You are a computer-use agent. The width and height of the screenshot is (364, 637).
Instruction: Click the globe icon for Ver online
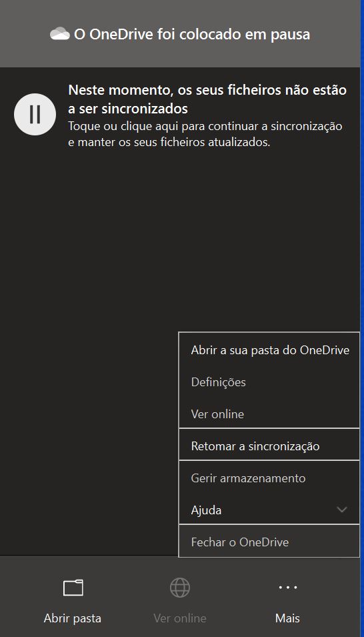click(x=179, y=588)
